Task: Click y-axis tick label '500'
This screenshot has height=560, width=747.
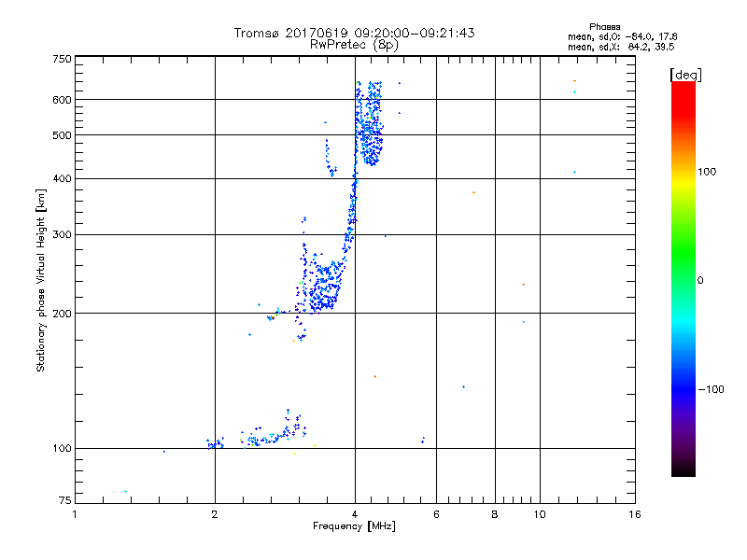Action: tap(62, 135)
